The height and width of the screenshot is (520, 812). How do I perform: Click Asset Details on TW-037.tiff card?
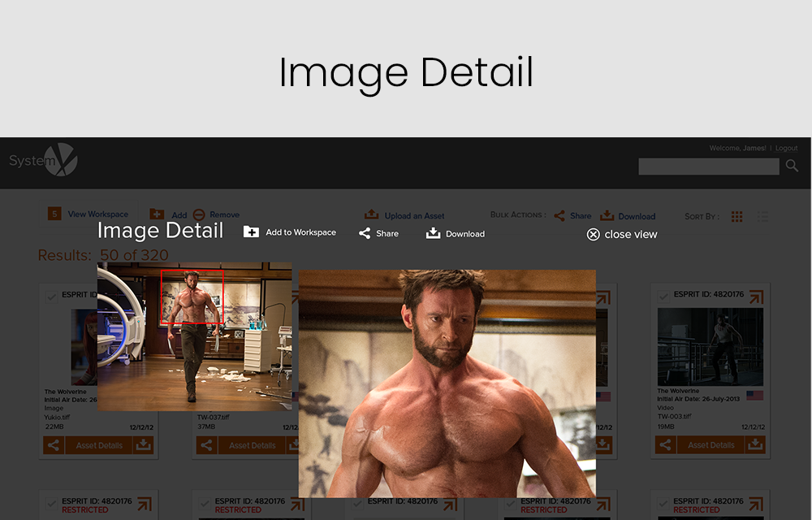[253, 445]
